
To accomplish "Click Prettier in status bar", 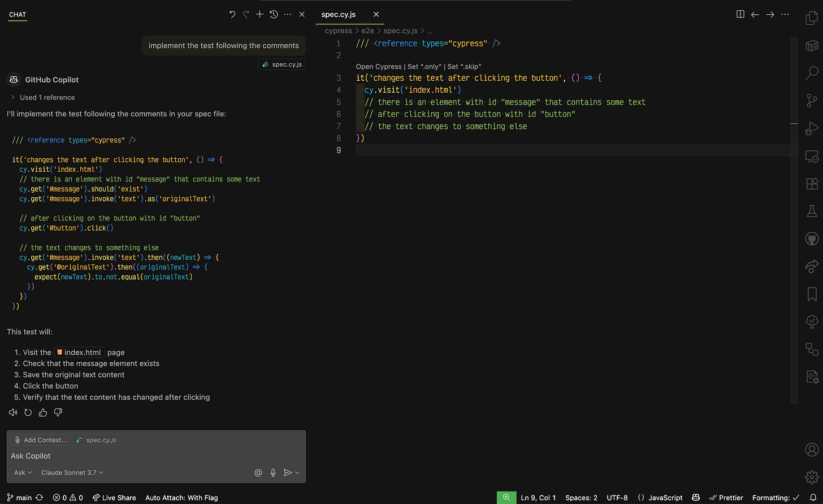I will [726, 498].
